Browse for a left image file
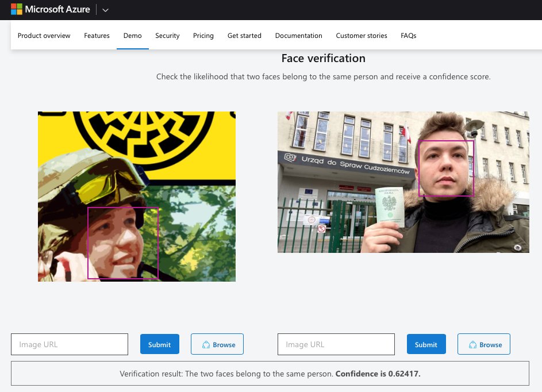Viewport: 542px width, 392px height. click(x=217, y=344)
